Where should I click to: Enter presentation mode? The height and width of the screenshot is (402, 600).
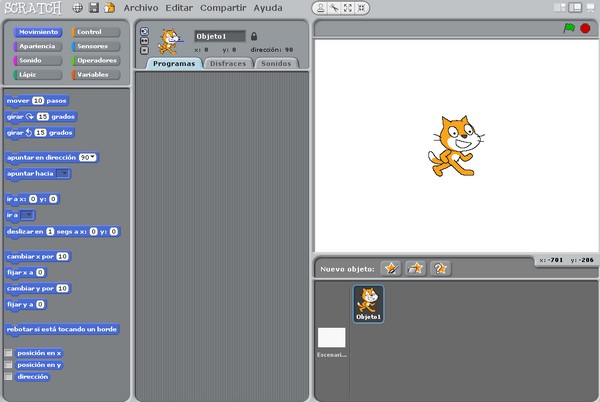[590, 8]
